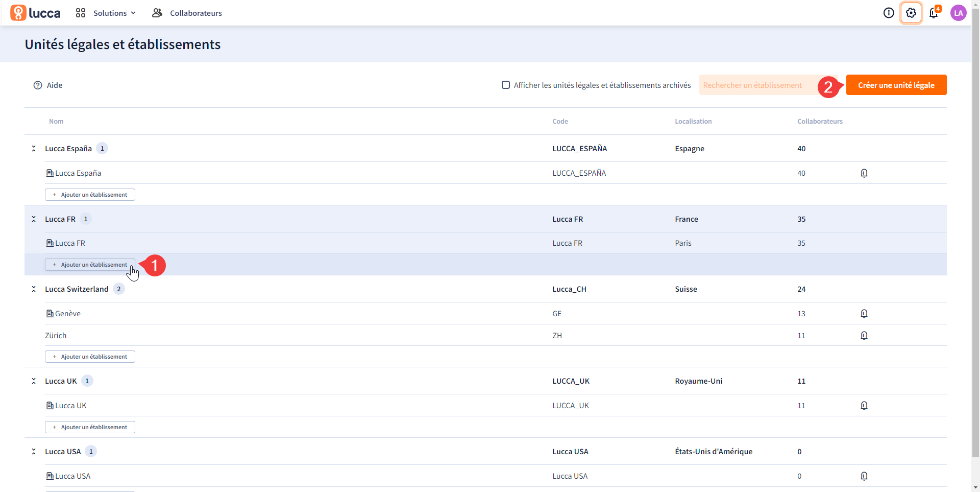Click the Aide question mark icon
The image size is (980, 492).
pos(38,85)
